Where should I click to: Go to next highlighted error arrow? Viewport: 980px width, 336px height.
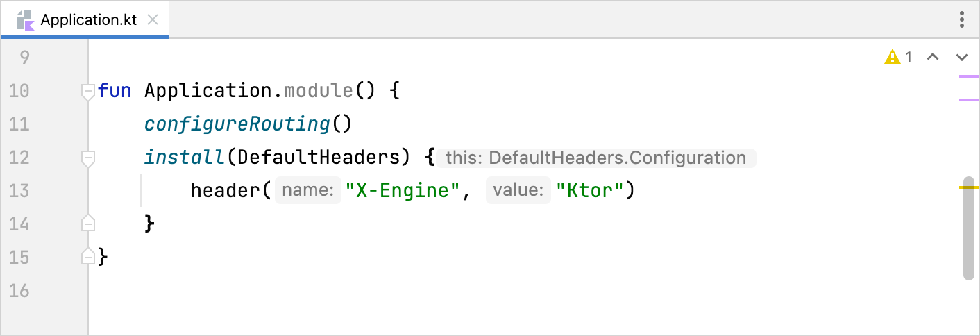961,58
